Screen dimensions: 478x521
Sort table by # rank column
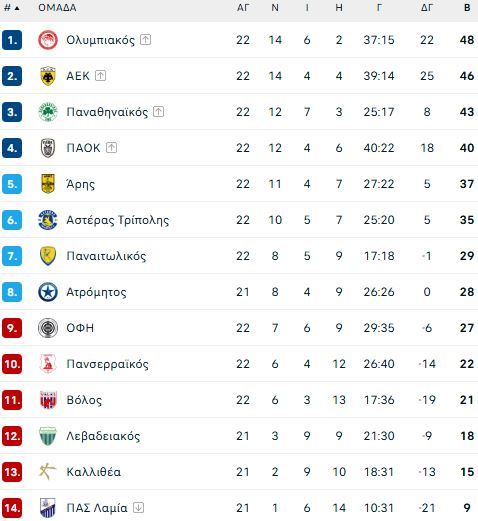[x=11, y=7]
